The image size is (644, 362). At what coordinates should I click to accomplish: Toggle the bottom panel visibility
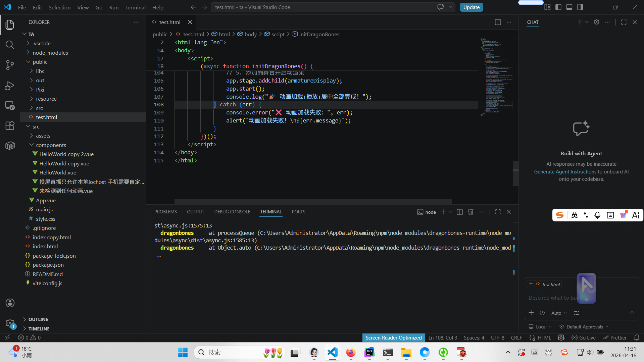click(x=569, y=7)
